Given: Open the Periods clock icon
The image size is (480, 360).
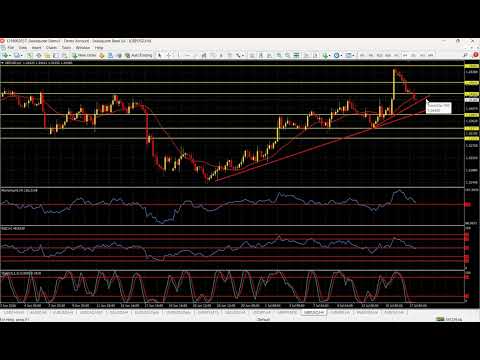Looking at the screenshot, I should 336,55.
